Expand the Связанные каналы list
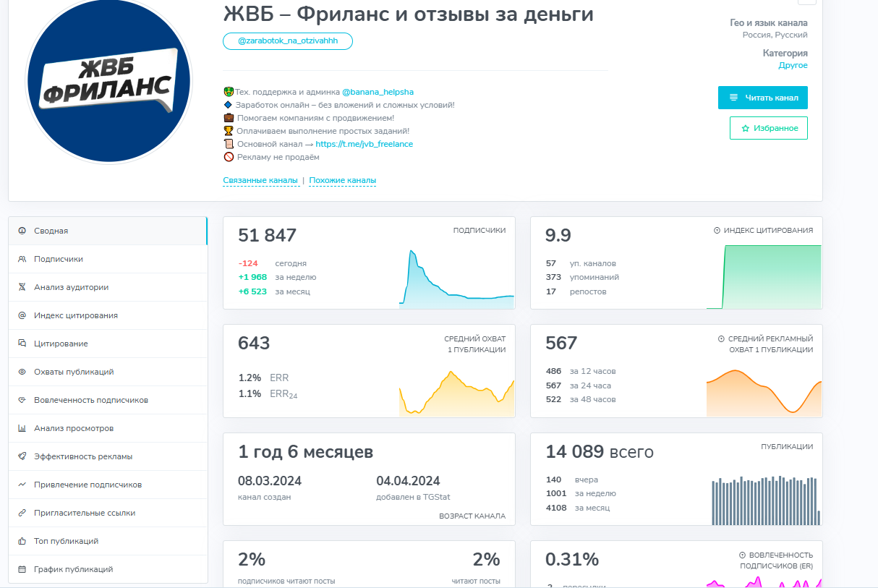This screenshot has height=588, width=878. 260,181
